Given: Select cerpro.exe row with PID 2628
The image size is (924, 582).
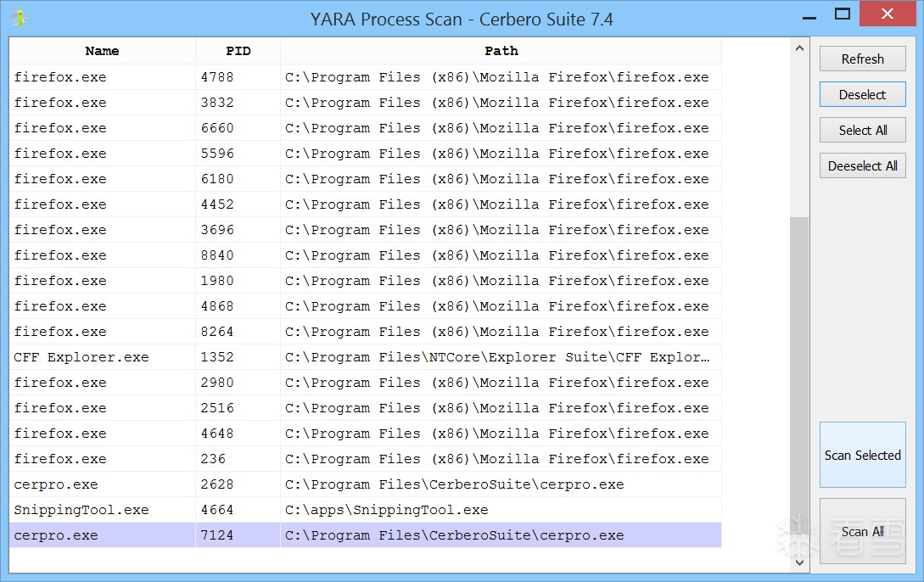Looking at the screenshot, I should click(x=56, y=484).
